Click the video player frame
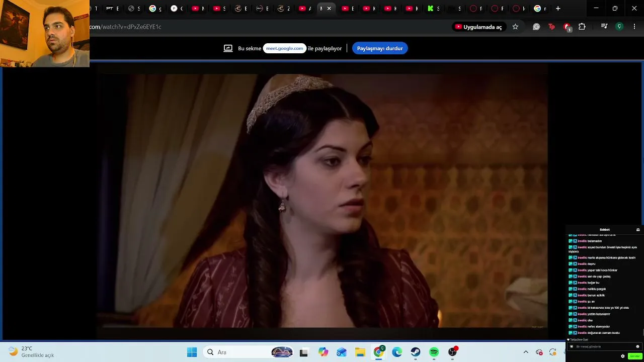Image resolution: width=644 pixels, height=362 pixels. [x=322, y=201]
